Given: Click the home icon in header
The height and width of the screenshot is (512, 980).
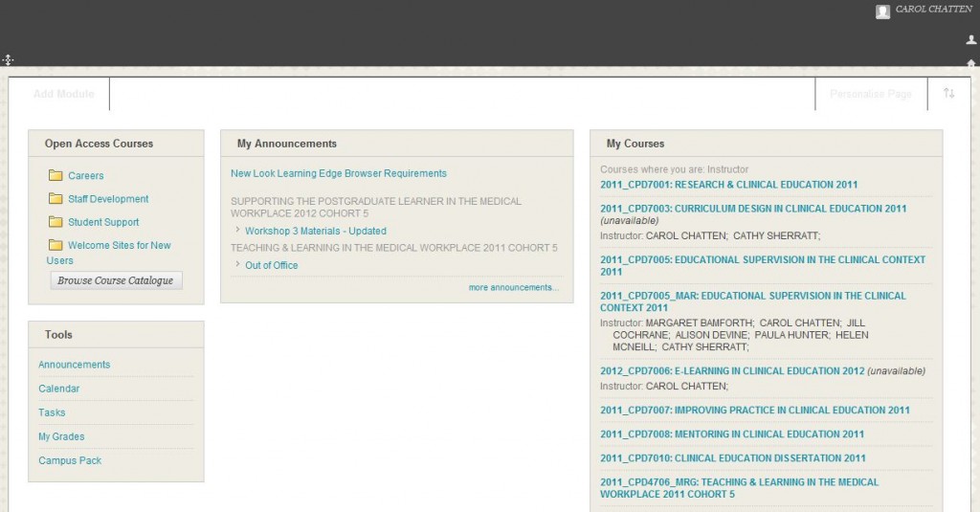Looking at the screenshot, I should [971, 62].
